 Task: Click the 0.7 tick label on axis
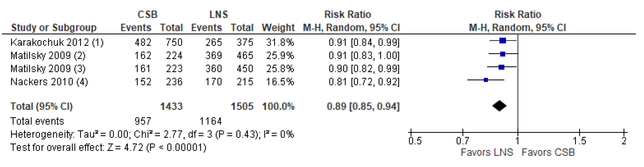(463, 141)
